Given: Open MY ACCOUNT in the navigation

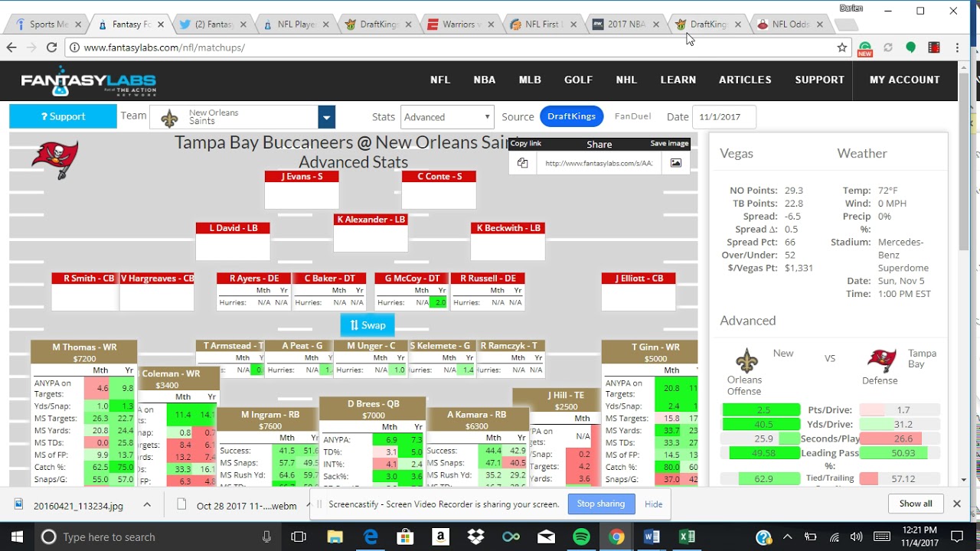Looking at the screenshot, I should click(x=905, y=80).
